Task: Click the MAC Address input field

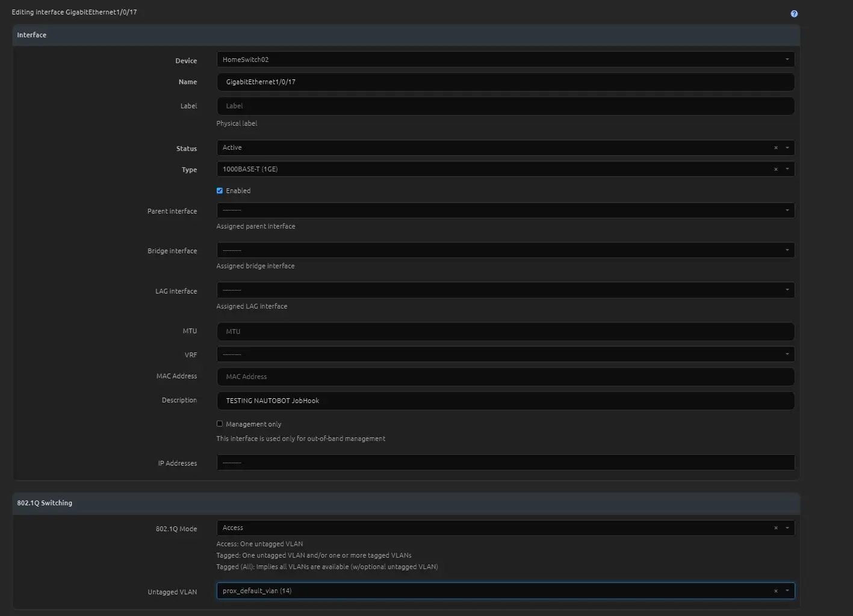Action: tap(504, 377)
